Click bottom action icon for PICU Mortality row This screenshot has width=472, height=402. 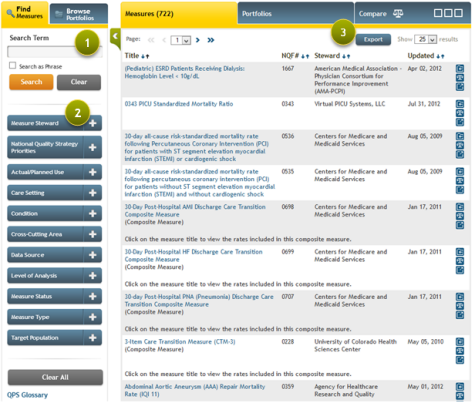[x=460, y=122]
